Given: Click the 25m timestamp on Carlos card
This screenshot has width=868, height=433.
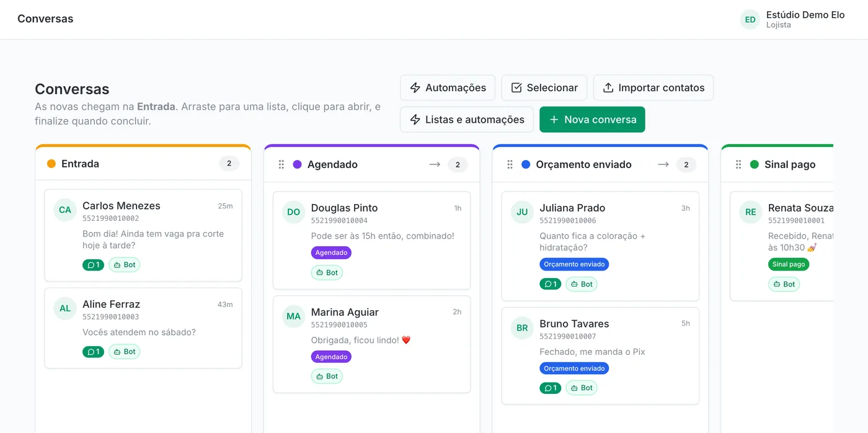Looking at the screenshot, I should click(x=225, y=206).
